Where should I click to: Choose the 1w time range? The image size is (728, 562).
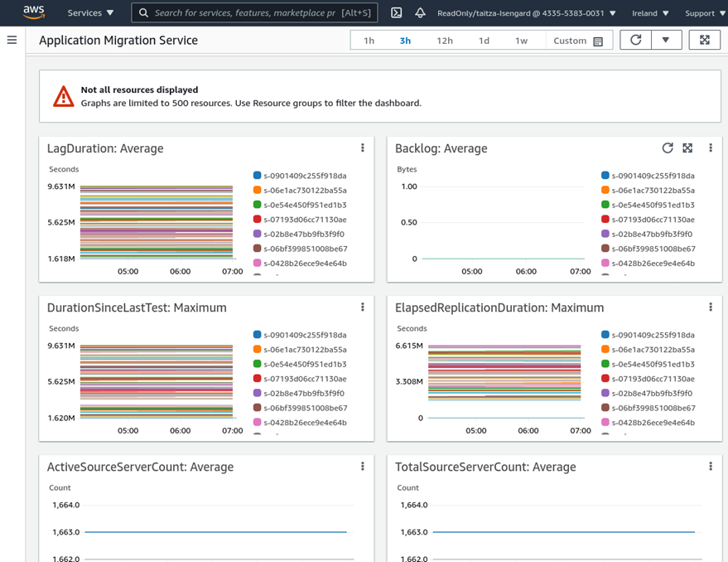click(522, 41)
